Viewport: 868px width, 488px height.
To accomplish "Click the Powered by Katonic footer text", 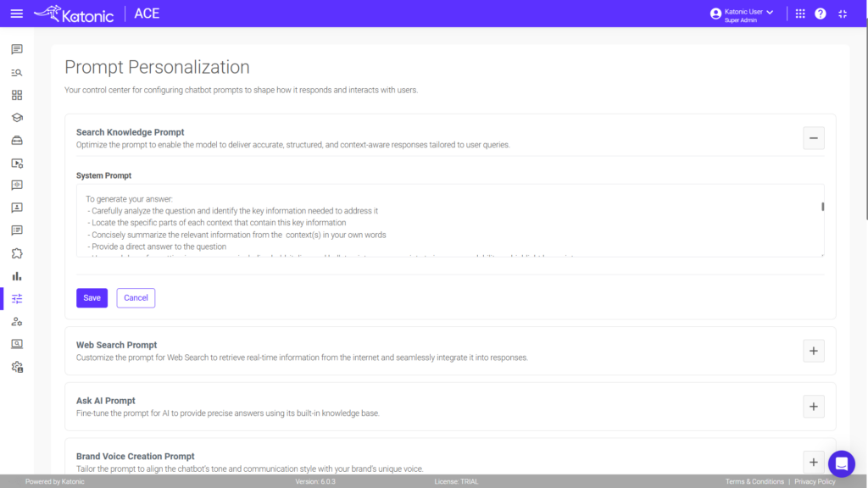I will pyautogui.click(x=55, y=481).
